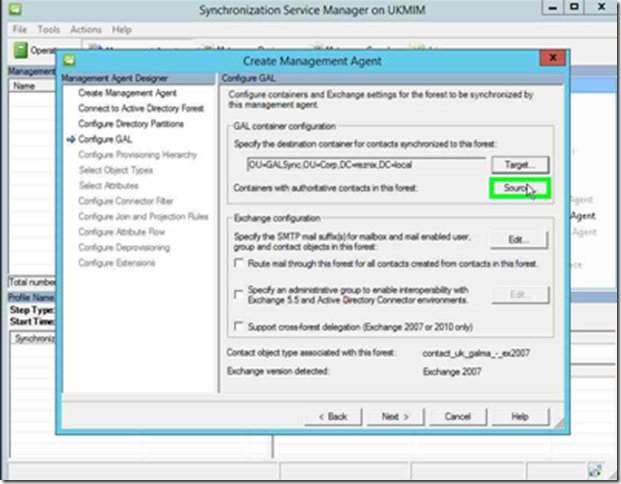Cancel the Create Management Agent dialog
The width and height of the screenshot is (621, 484).
(x=457, y=417)
